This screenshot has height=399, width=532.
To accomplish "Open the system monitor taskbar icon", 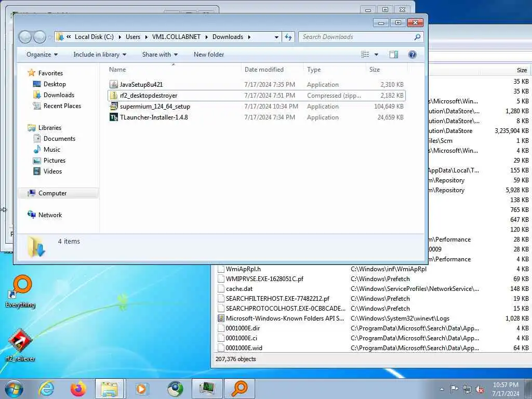I will [207, 389].
